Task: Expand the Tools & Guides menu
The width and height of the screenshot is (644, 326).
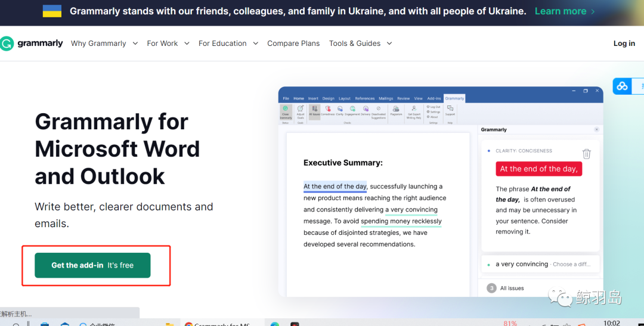Action: (360, 43)
